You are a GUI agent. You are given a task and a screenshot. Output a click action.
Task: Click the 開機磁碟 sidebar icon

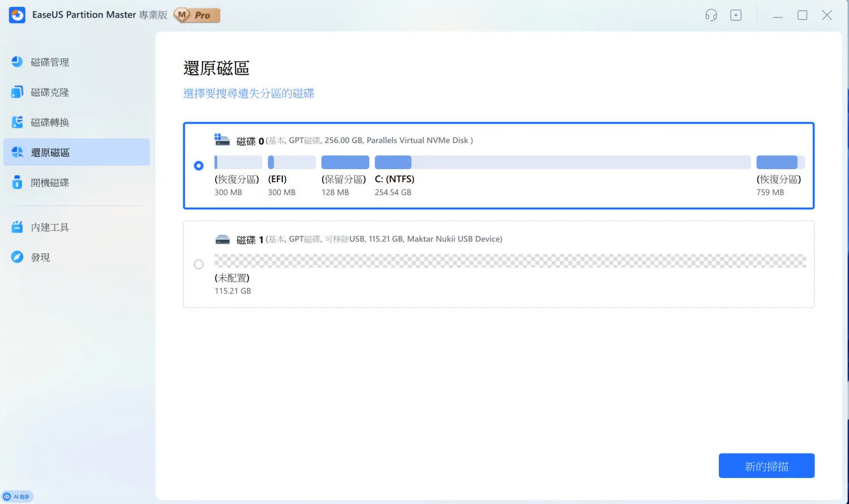[x=17, y=182]
